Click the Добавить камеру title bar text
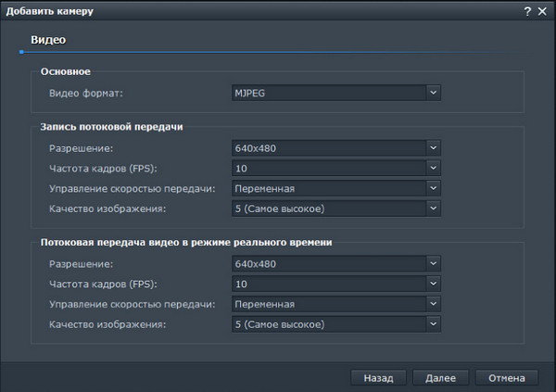Image resolution: width=556 pixels, height=392 pixels. coord(50,10)
